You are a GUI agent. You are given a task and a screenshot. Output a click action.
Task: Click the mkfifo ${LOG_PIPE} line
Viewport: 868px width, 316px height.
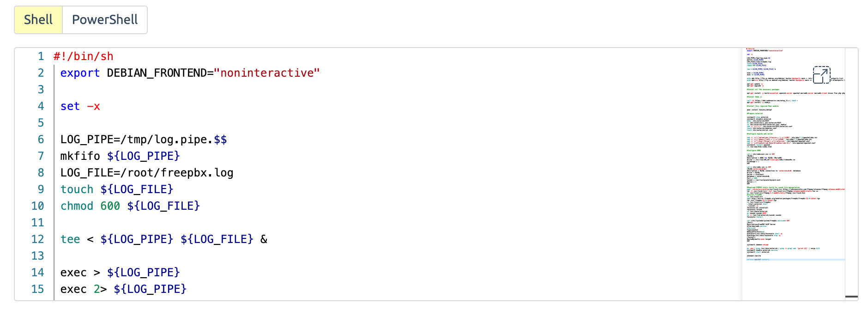coord(120,156)
